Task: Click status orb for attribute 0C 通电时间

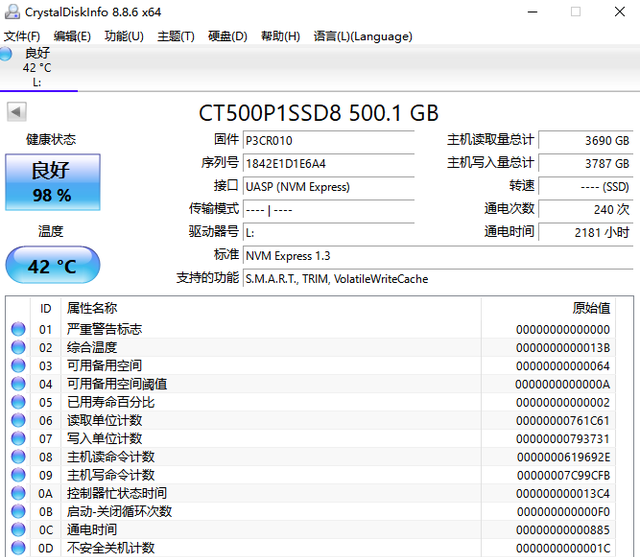Action: (x=18, y=530)
